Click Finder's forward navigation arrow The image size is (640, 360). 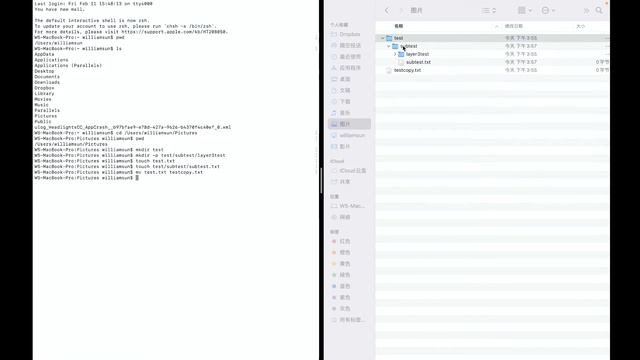pos(400,11)
